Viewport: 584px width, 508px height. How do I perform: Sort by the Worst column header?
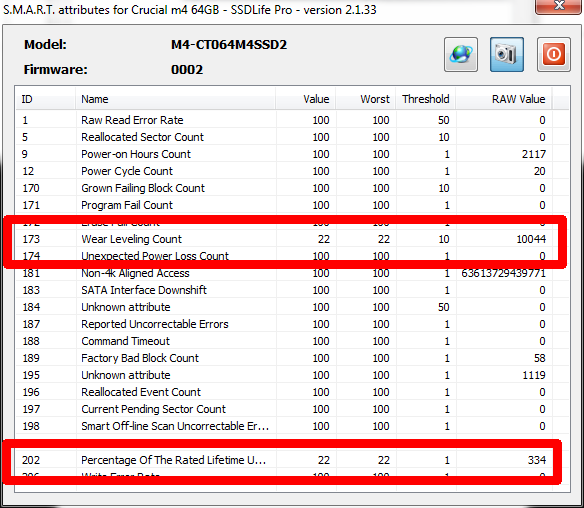pos(365,99)
